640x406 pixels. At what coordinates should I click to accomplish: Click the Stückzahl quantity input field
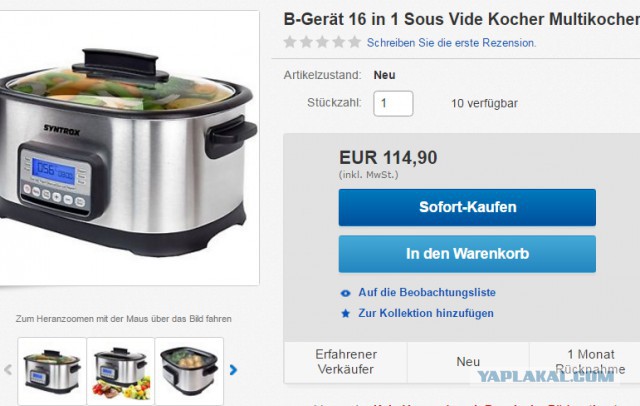coord(393,104)
